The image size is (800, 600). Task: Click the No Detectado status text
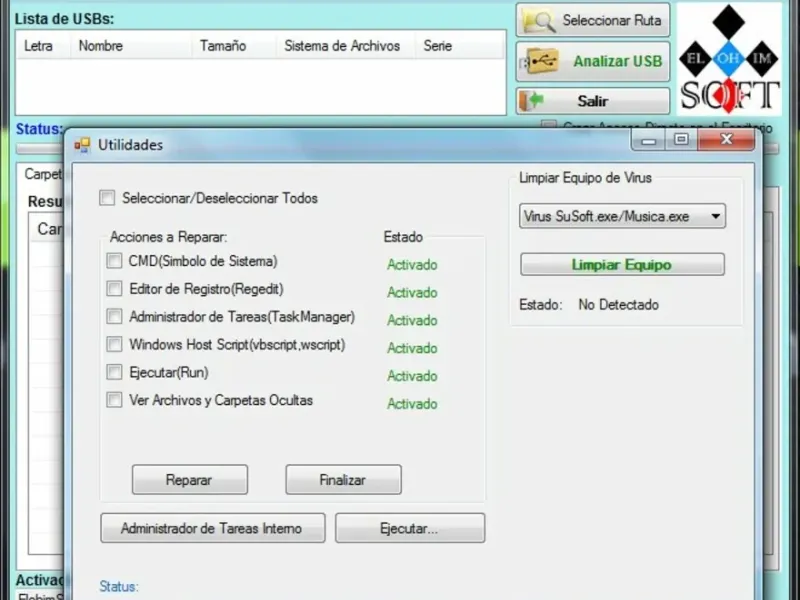618,305
